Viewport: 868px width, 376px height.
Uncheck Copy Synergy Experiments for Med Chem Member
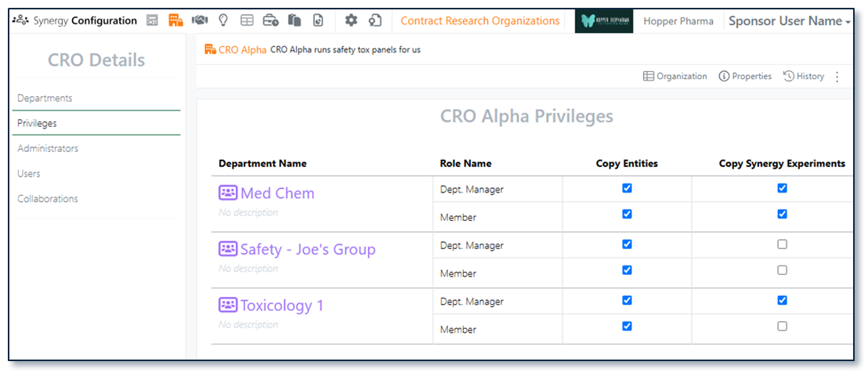pos(782,214)
